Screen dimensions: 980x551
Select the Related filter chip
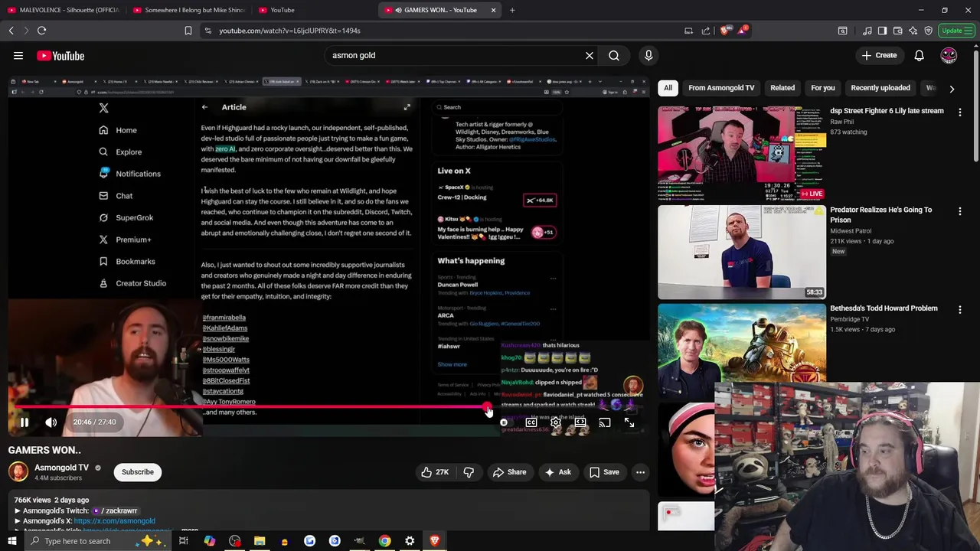pos(782,88)
